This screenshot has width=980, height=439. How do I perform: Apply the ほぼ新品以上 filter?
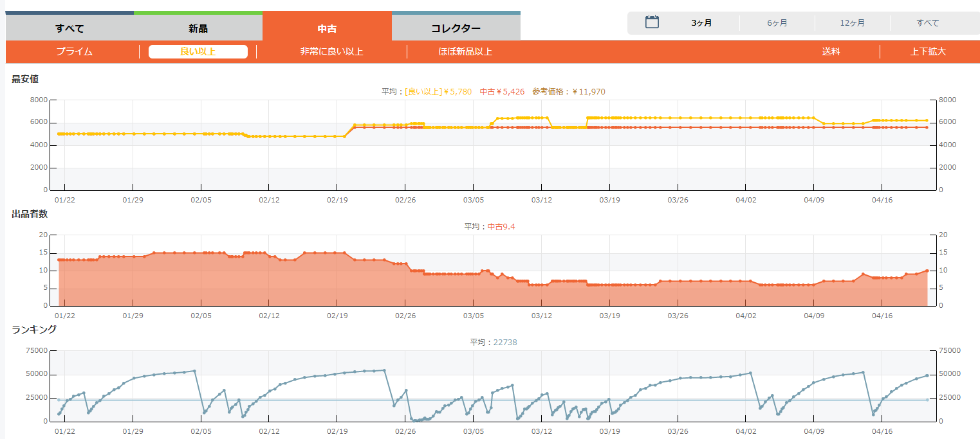465,51
